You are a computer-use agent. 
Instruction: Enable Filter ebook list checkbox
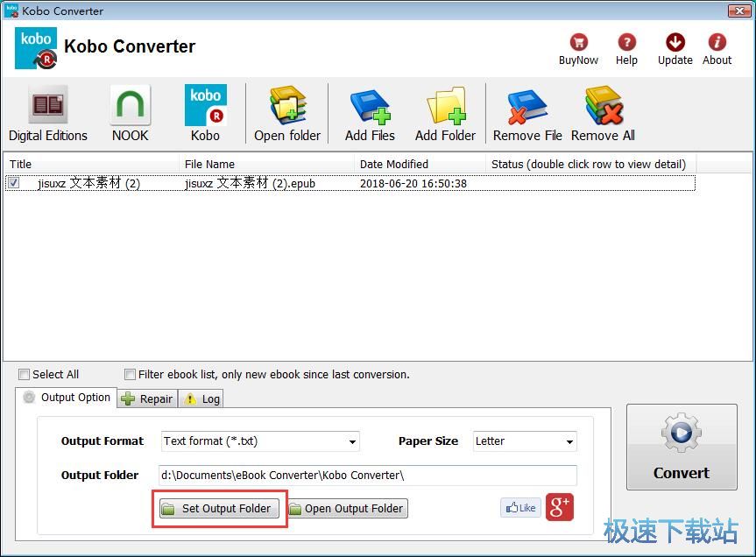point(130,374)
